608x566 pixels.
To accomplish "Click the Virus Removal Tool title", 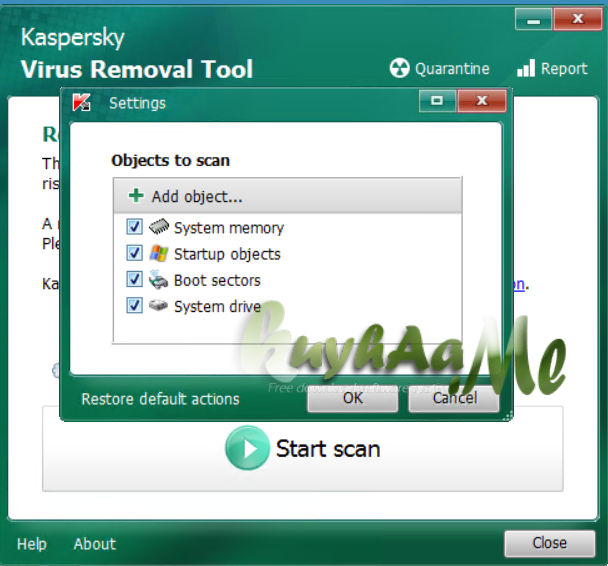I will point(137,69).
